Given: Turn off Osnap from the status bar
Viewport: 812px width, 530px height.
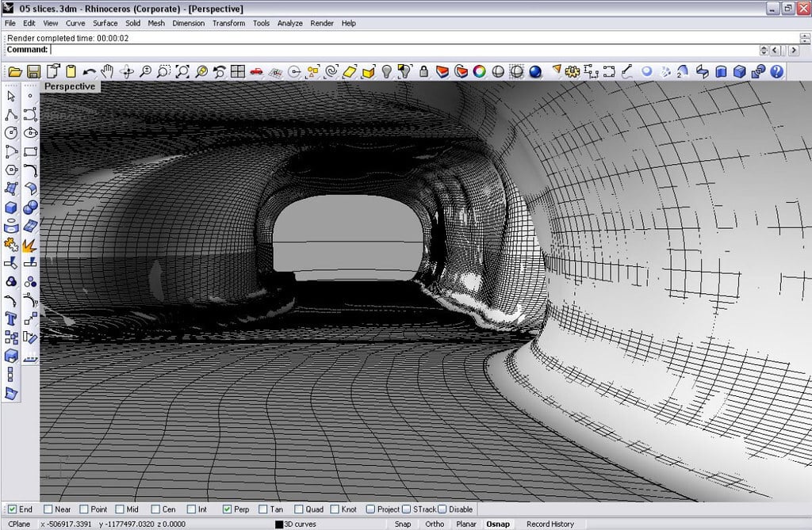Looking at the screenshot, I should point(498,524).
